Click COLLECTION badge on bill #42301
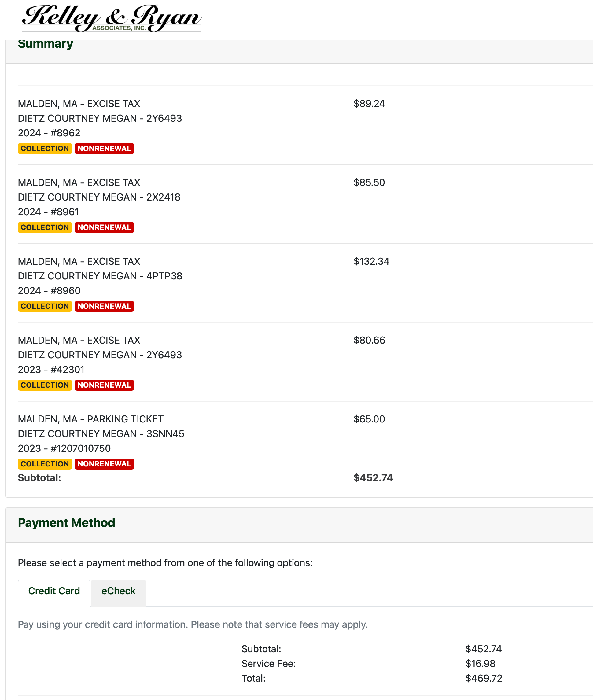This screenshot has width=593, height=700. 45,385
